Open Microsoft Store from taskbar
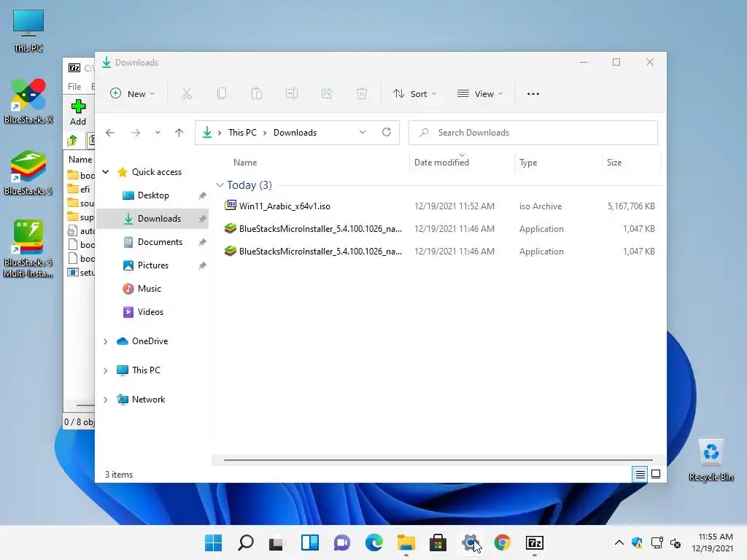Screen dimensions: 747x560 (438, 542)
